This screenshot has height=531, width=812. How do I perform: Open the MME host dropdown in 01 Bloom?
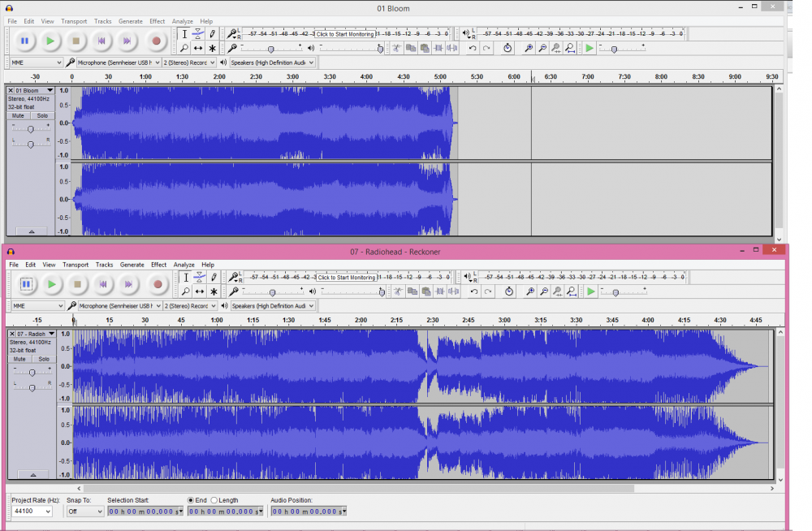37,63
